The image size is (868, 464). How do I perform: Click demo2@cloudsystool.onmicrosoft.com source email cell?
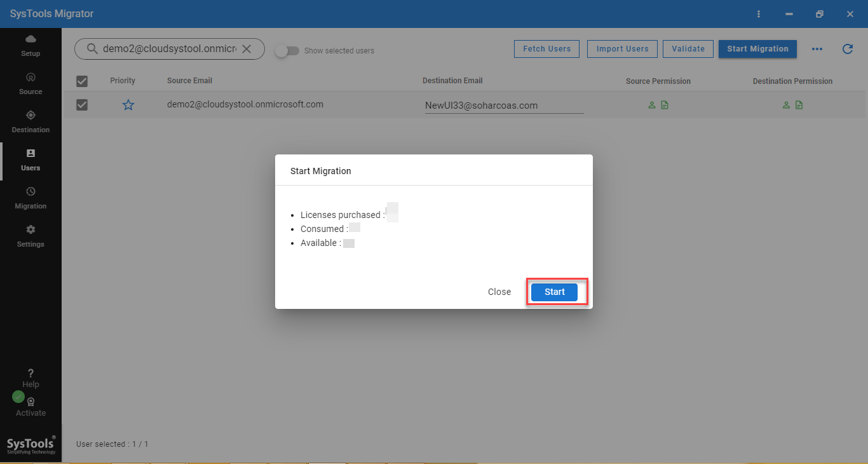coord(245,104)
